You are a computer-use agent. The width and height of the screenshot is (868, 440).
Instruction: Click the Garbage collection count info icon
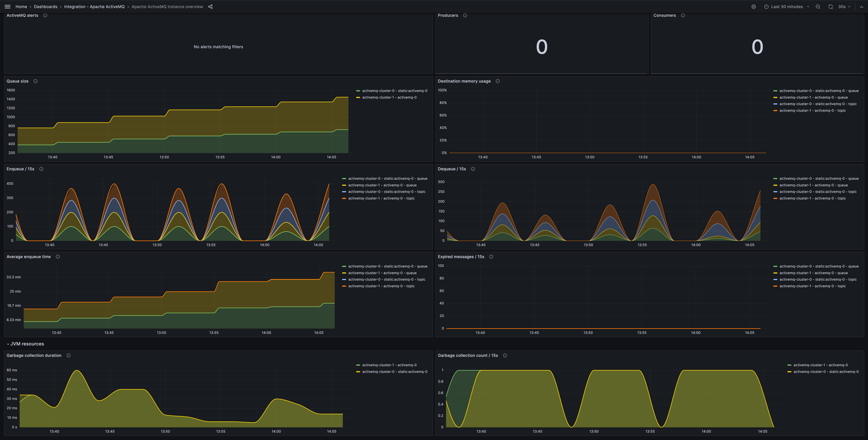[505, 355]
